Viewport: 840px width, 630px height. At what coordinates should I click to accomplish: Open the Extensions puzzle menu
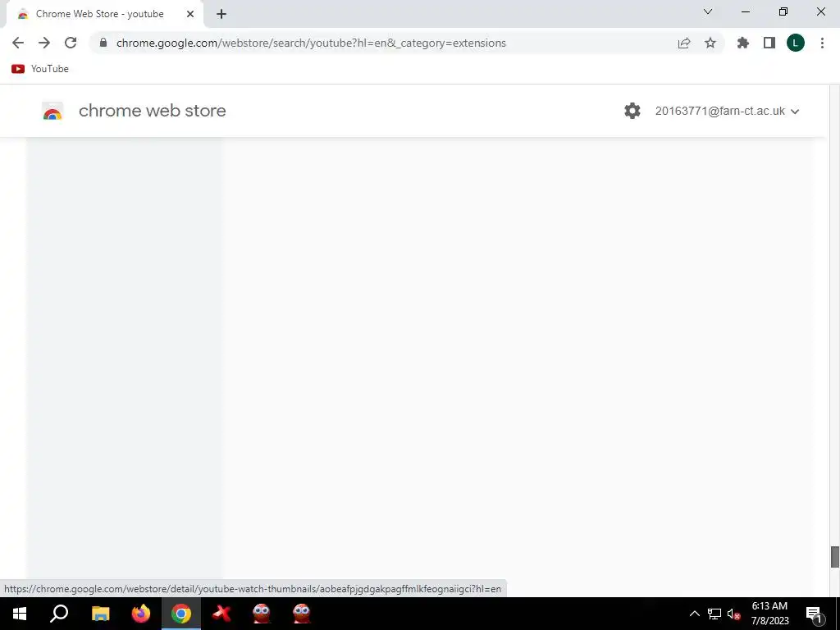click(743, 43)
